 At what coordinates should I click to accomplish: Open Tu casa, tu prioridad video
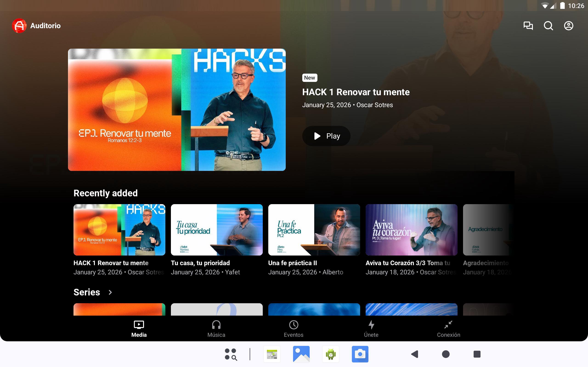(x=217, y=230)
